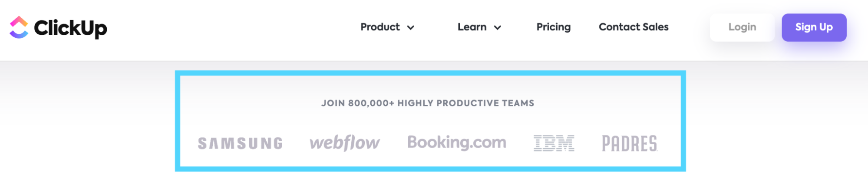Go to the Pricing page

coord(554,27)
